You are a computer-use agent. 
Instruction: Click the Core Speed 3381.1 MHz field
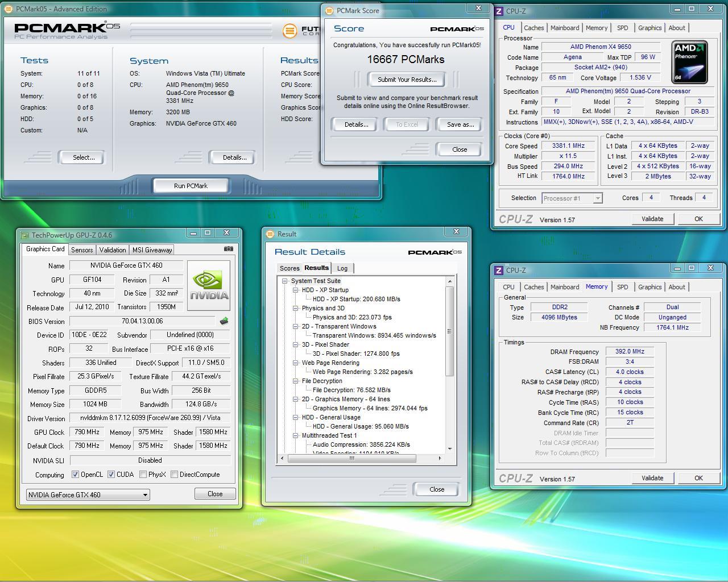(x=568, y=145)
